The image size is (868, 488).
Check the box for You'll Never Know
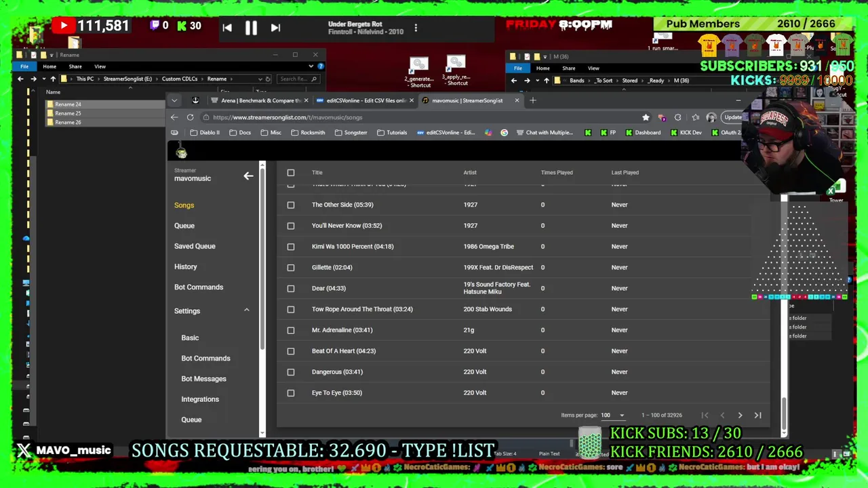tap(291, 226)
